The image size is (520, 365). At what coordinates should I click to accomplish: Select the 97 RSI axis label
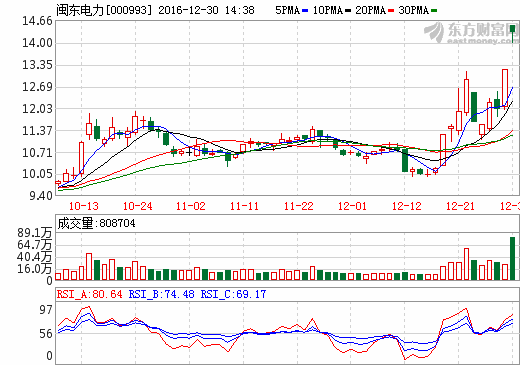[46, 310]
